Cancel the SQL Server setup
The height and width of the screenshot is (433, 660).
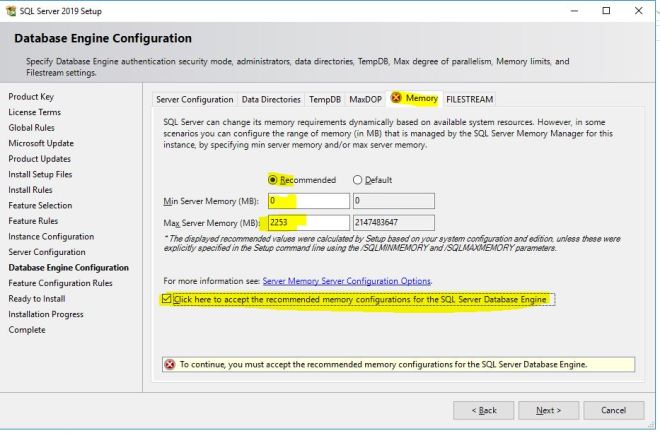point(612,410)
